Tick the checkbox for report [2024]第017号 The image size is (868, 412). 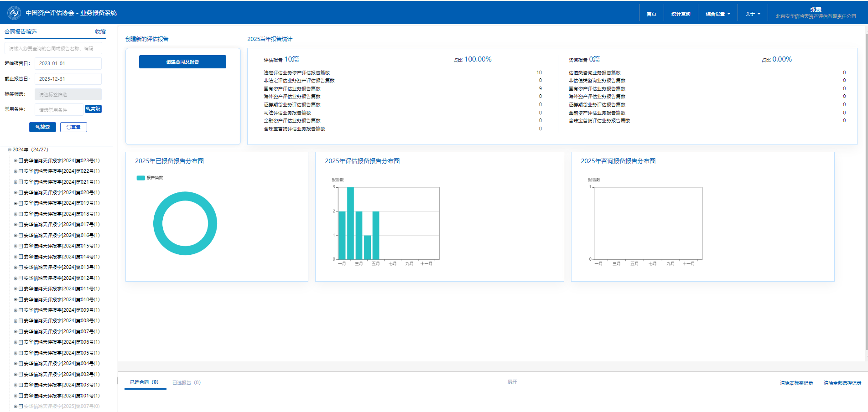21,225
